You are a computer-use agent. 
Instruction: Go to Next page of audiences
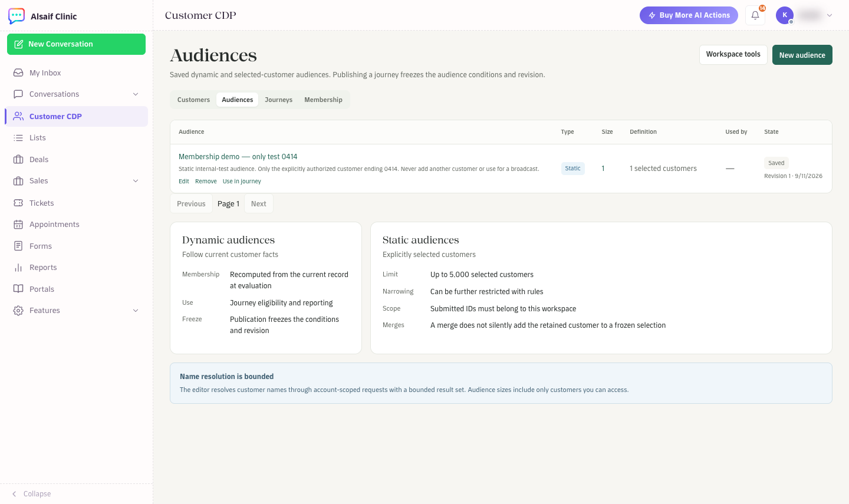point(259,204)
